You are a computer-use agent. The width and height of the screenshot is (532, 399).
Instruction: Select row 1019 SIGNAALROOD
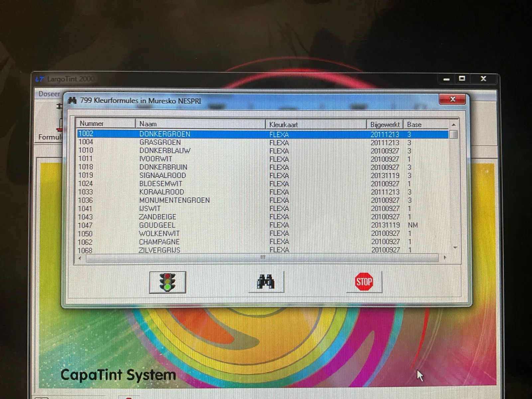tap(263, 176)
